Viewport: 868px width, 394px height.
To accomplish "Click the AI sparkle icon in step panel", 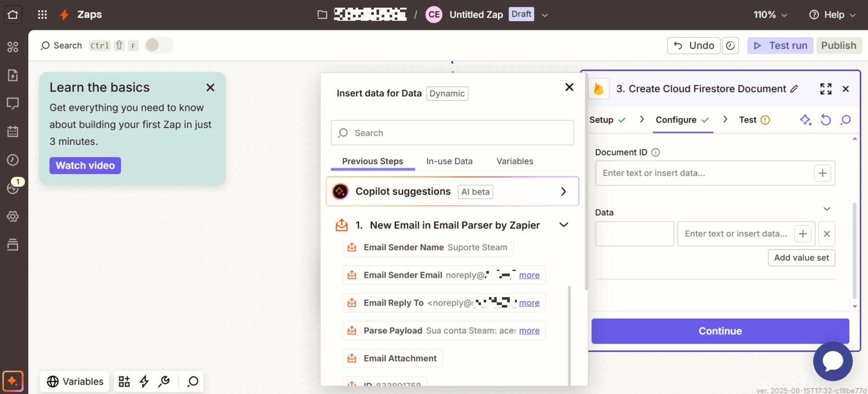I will pyautogui.click(x=806, y=120).
